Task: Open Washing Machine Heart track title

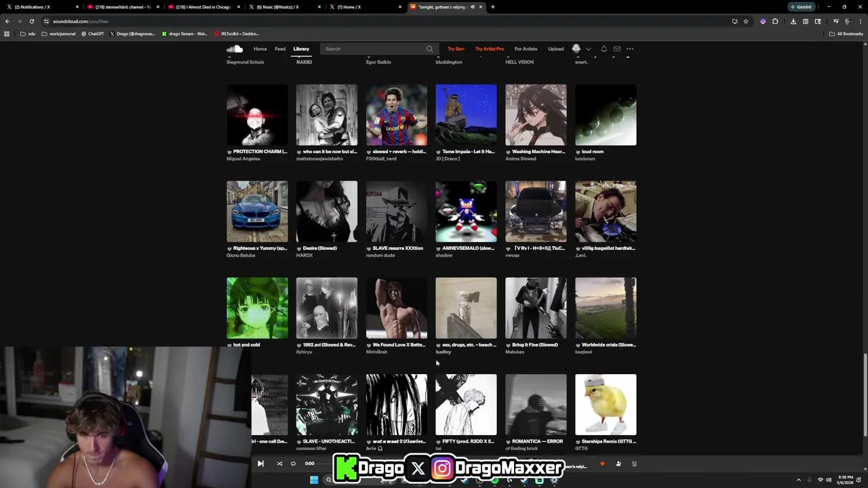Action: click(x=538, y=152)
